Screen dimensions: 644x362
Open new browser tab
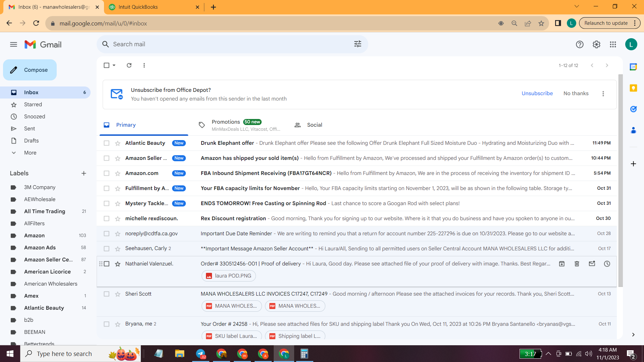tap(213, 7)
